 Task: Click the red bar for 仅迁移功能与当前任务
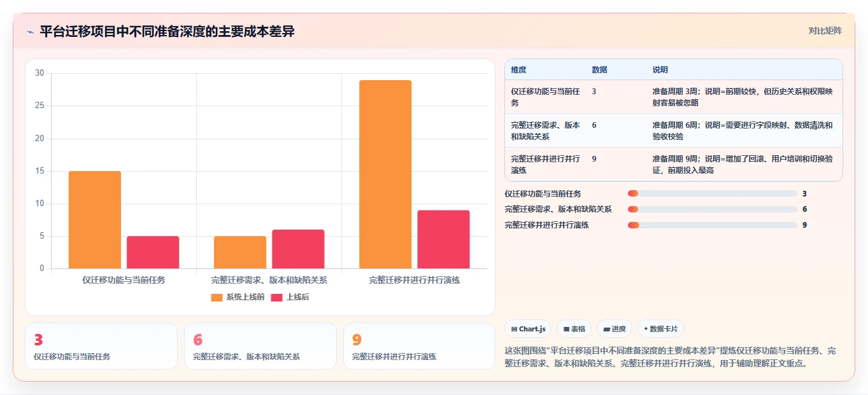coord(153,253)
